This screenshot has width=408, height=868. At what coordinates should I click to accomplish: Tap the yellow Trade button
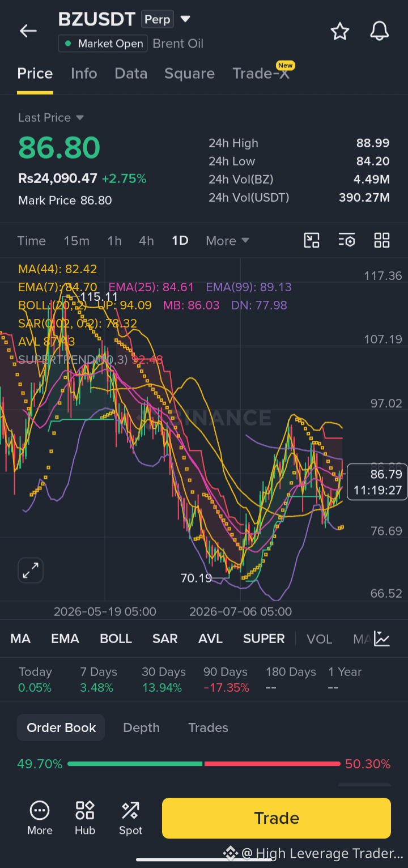coord(277,818)
